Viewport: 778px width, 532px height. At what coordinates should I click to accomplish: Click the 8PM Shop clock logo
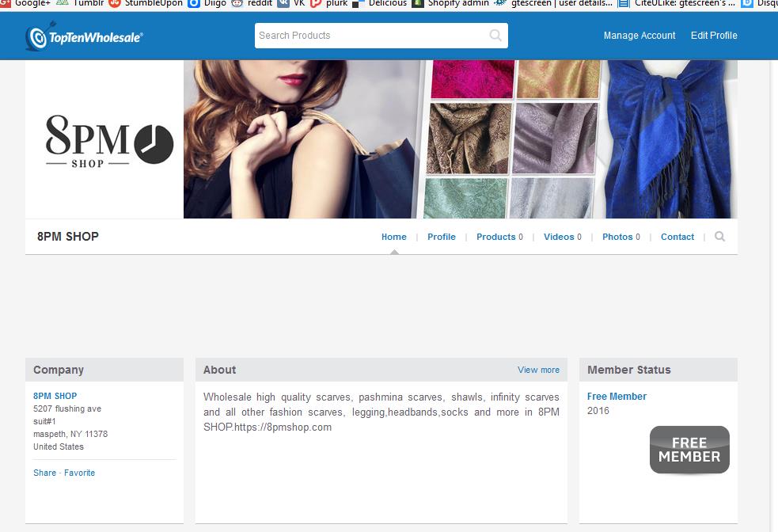pos(109,142)
